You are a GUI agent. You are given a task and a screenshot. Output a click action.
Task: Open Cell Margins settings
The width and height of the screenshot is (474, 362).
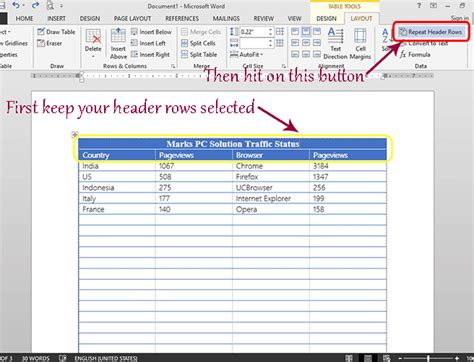360,43
